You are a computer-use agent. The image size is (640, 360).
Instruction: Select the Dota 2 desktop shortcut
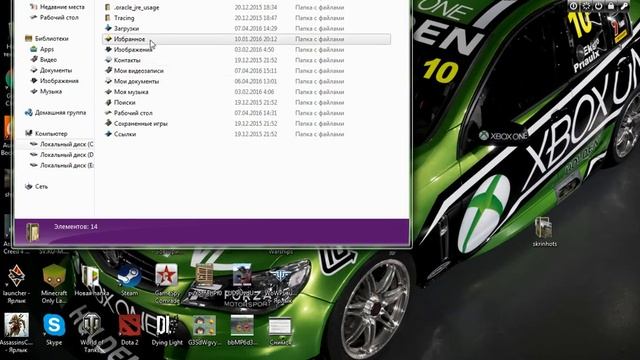(129, 325)
